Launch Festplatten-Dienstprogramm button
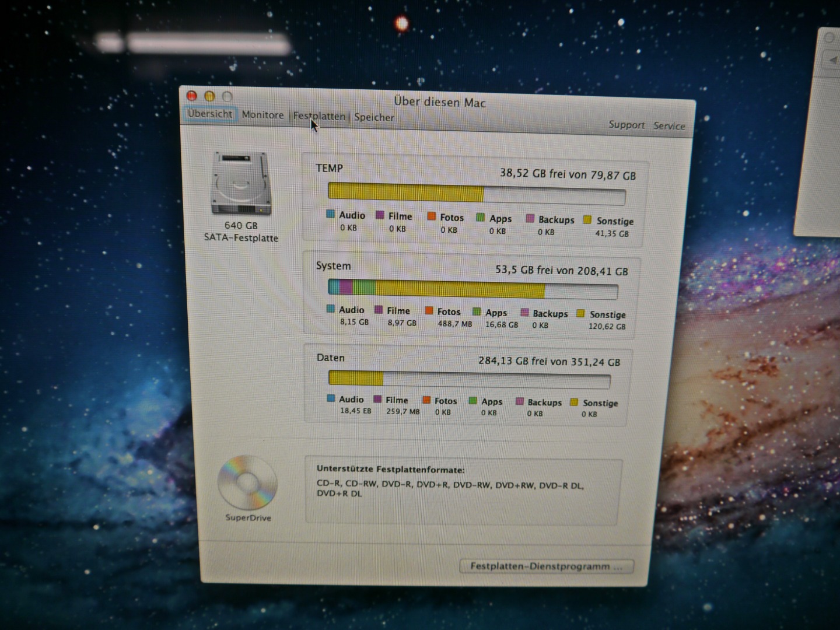 pos(546,566)
